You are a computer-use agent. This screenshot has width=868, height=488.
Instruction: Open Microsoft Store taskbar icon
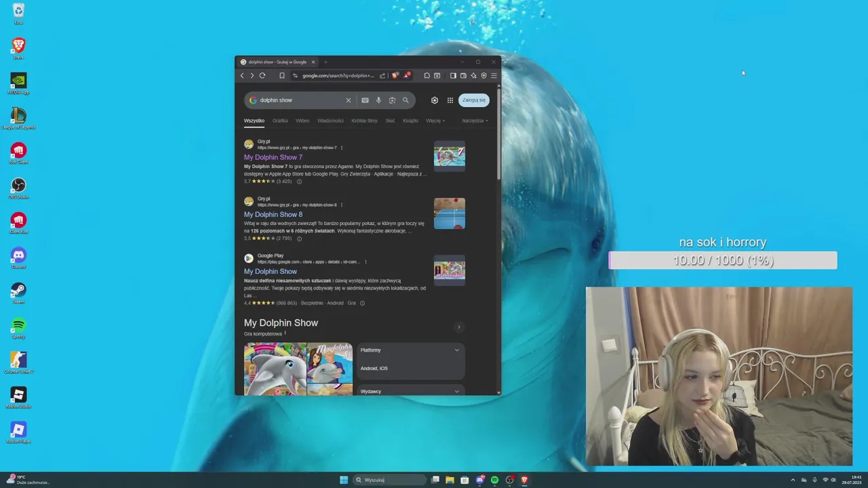click(465, 480)
